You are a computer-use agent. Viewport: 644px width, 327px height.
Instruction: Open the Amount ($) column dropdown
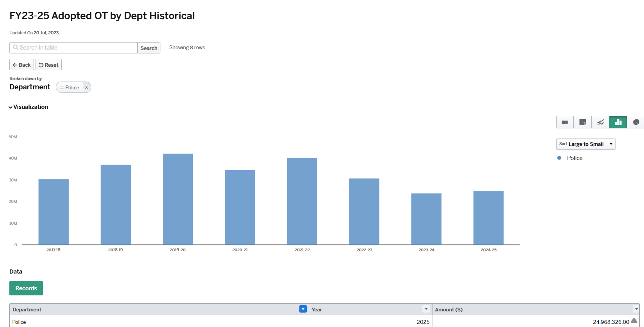click(x=636, y=309)
